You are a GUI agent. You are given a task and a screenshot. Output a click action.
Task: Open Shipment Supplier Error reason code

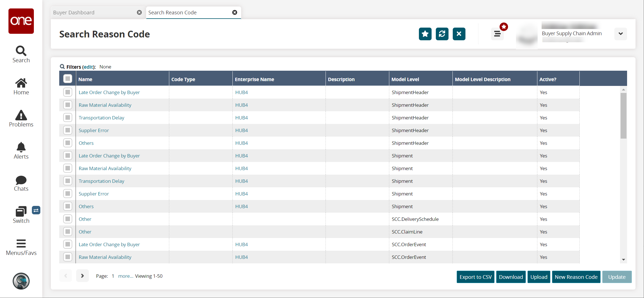[94, 194]
